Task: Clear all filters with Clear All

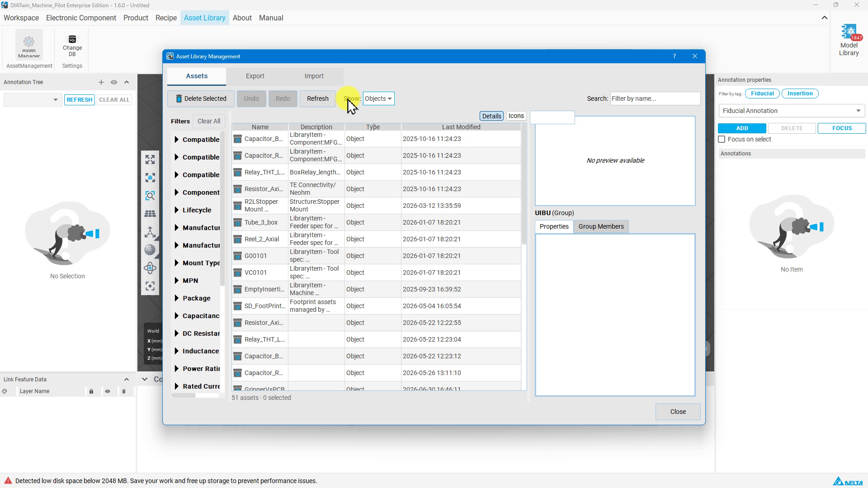Action: (x=209, y=121)
